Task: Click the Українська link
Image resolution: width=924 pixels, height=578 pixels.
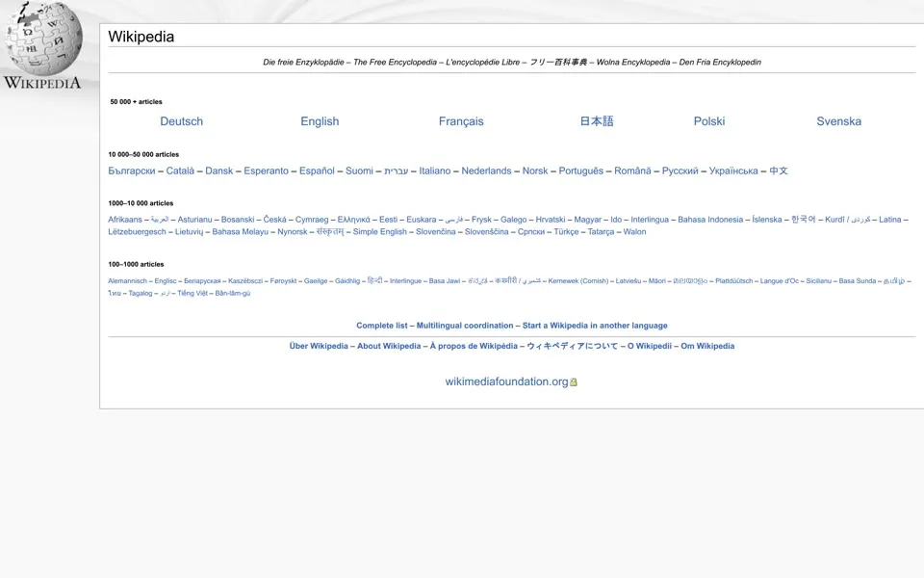Action: 733,171
